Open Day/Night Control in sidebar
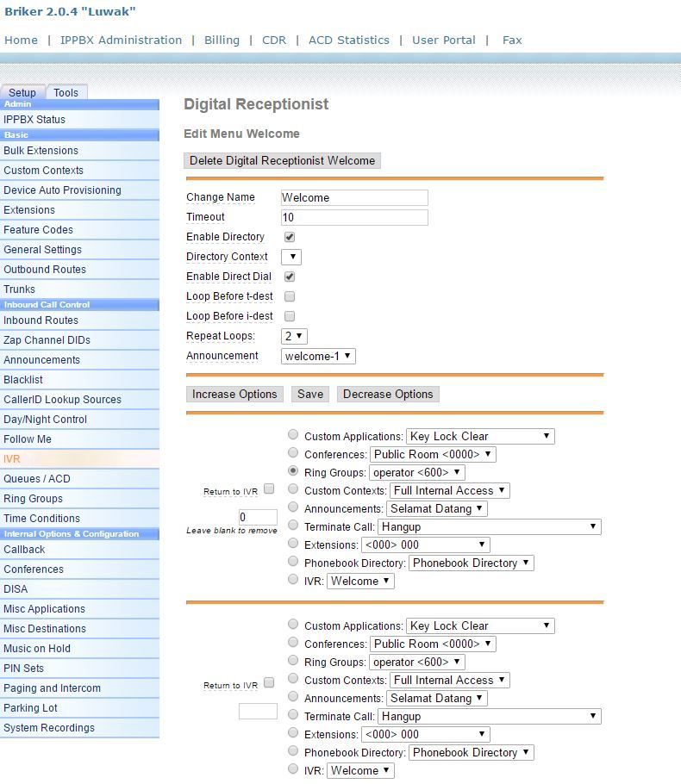The image size is (681, 784). click(79, 420)
